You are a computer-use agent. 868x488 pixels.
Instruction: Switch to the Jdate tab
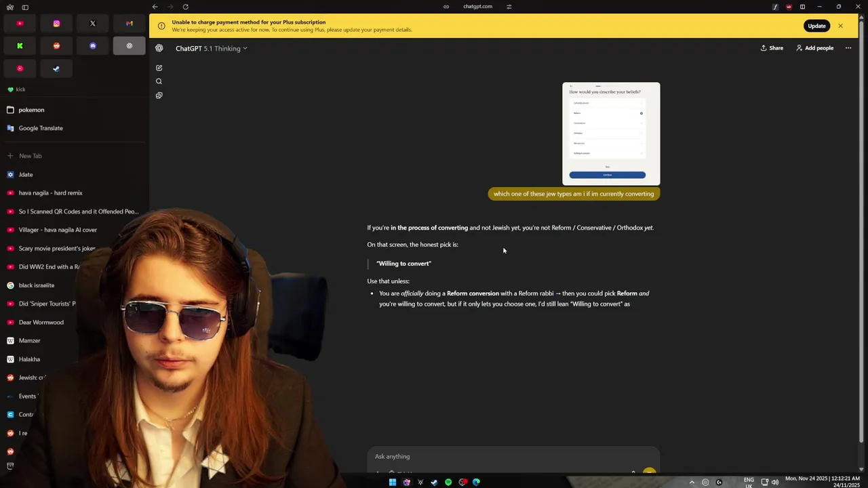(73, 174)
